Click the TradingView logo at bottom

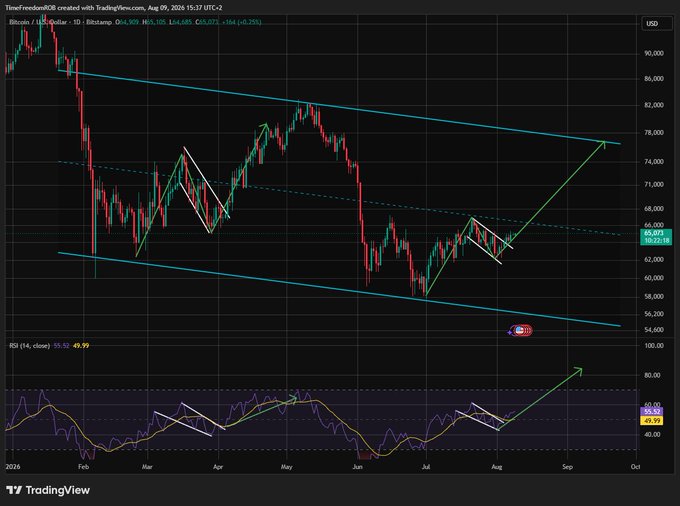(x=48, y=490)
